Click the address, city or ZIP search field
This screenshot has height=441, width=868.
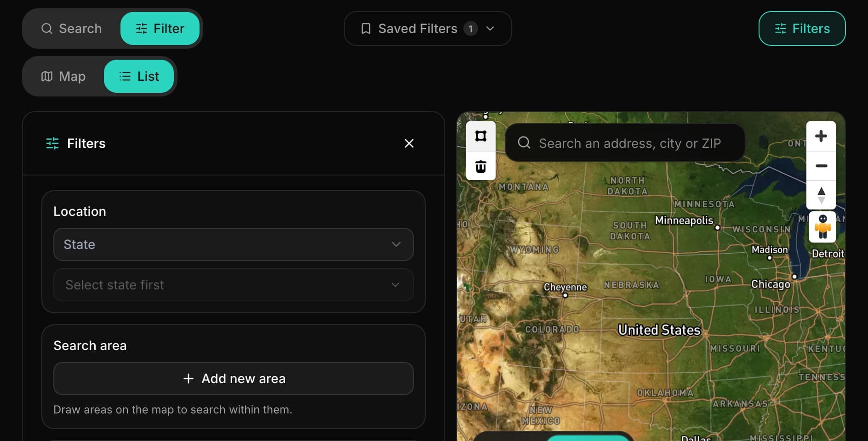[625, 143]
